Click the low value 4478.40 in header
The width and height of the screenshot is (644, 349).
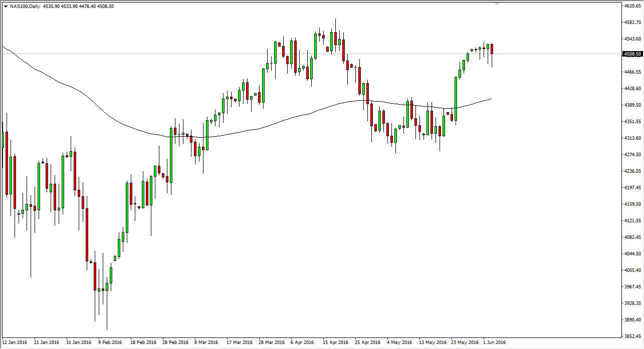pos(87,7)
